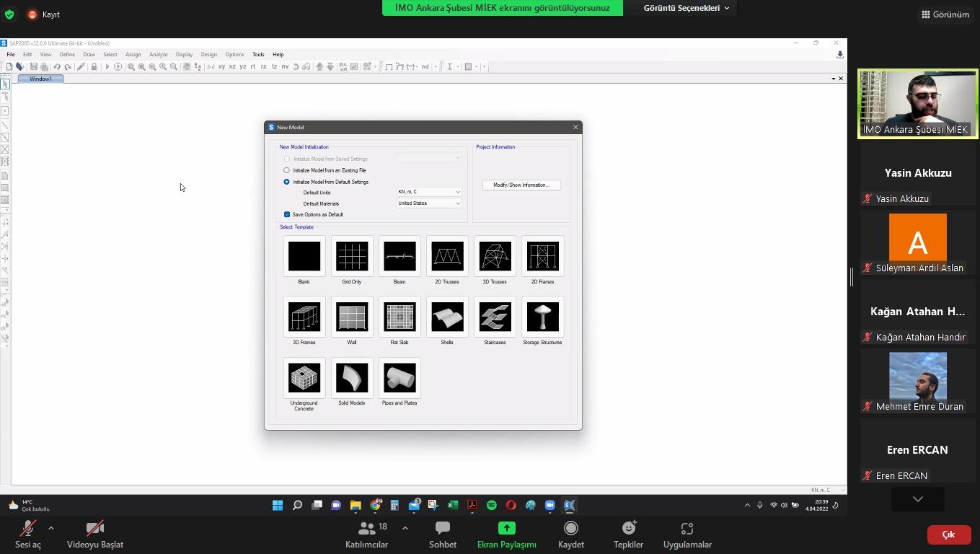Select Initialize Model from an Existing File
Viewport: 980px width, 554px height.
(287, 170)
